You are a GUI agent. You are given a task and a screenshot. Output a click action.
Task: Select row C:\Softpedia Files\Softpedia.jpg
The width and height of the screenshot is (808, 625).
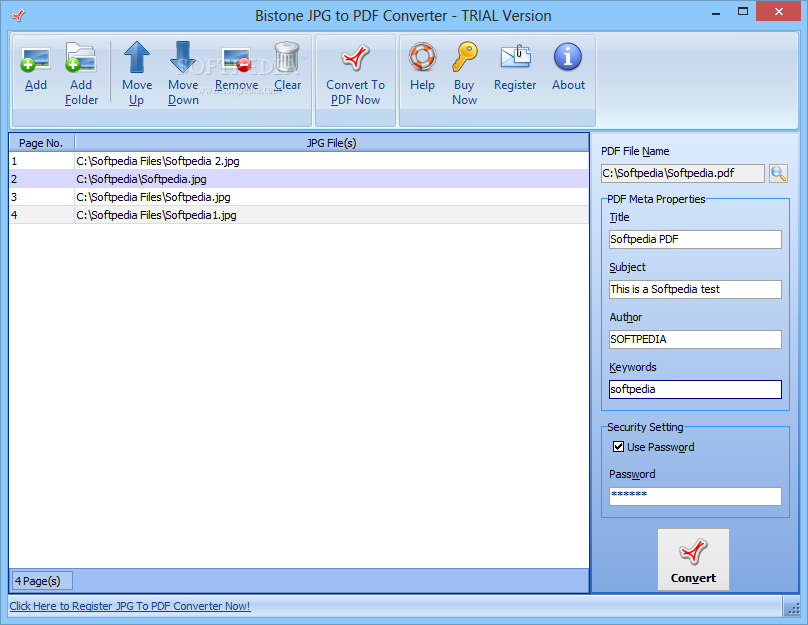[299, 197]
